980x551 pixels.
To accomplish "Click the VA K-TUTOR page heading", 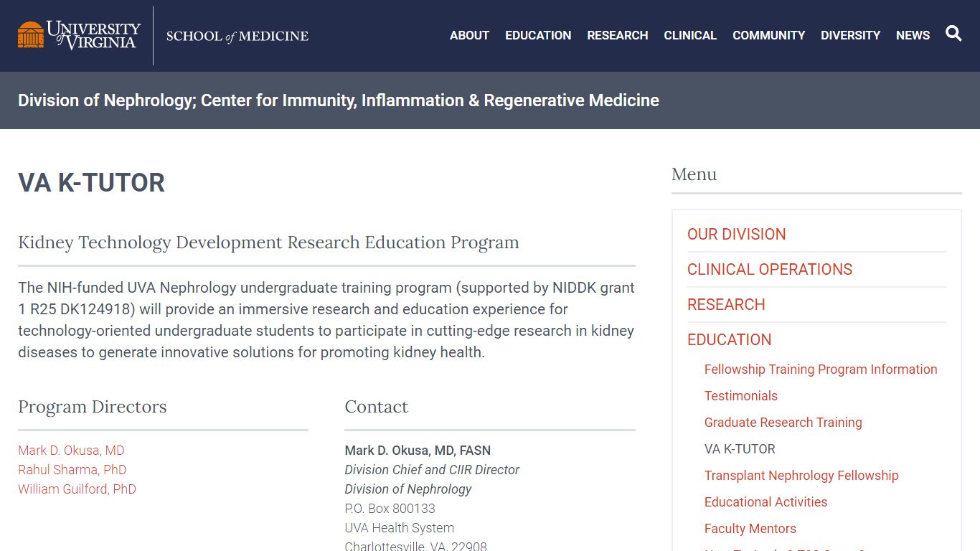I will pyautogui.click(x=91, y=183).
